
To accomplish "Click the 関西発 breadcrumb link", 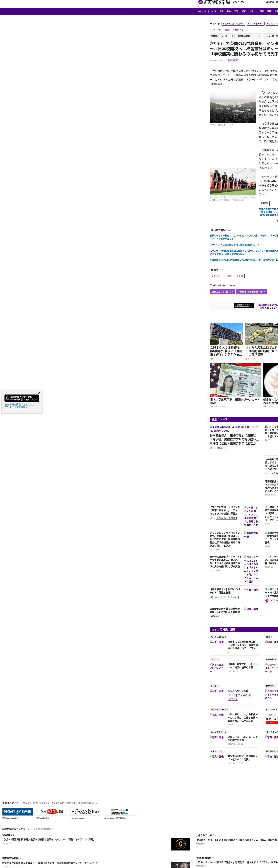I will (x=227, y=30).
